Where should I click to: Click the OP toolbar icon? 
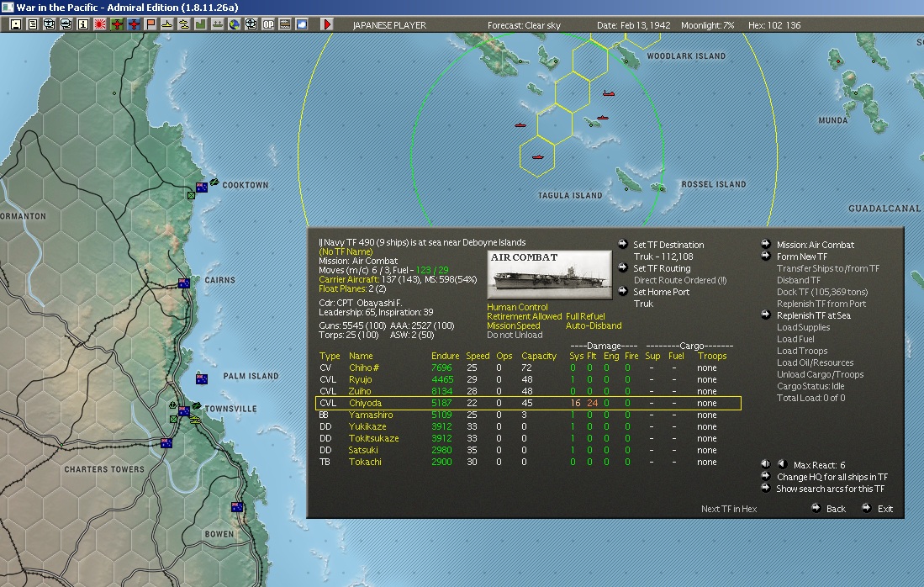pyautogui.click(x=268, y=24)
